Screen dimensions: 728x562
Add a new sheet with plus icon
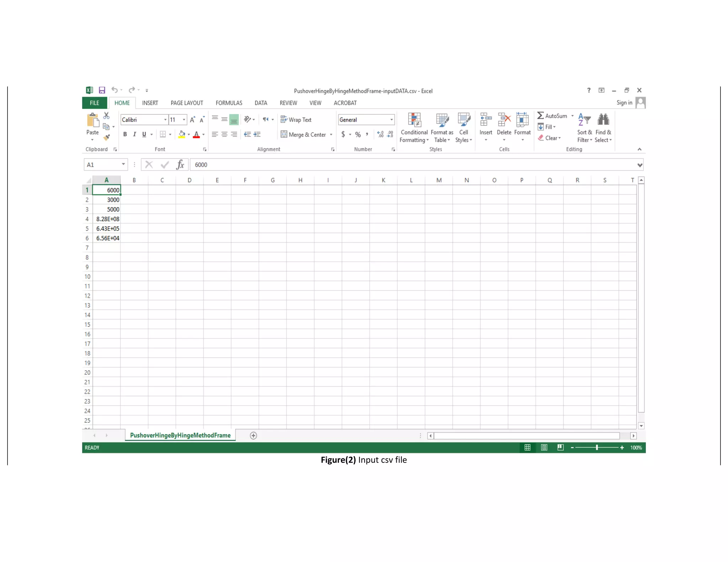[253, 436]
